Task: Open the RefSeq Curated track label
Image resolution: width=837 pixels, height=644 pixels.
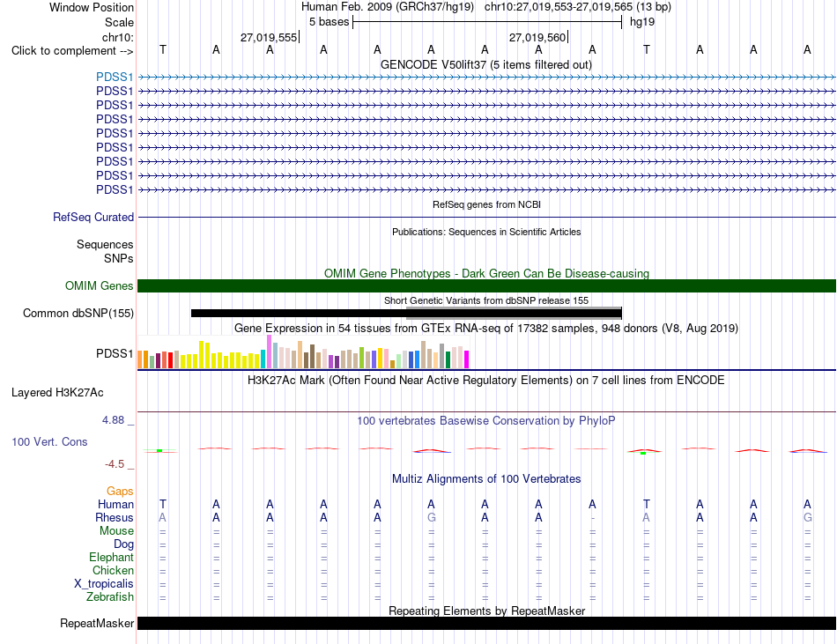Action: tap(93, 217)
